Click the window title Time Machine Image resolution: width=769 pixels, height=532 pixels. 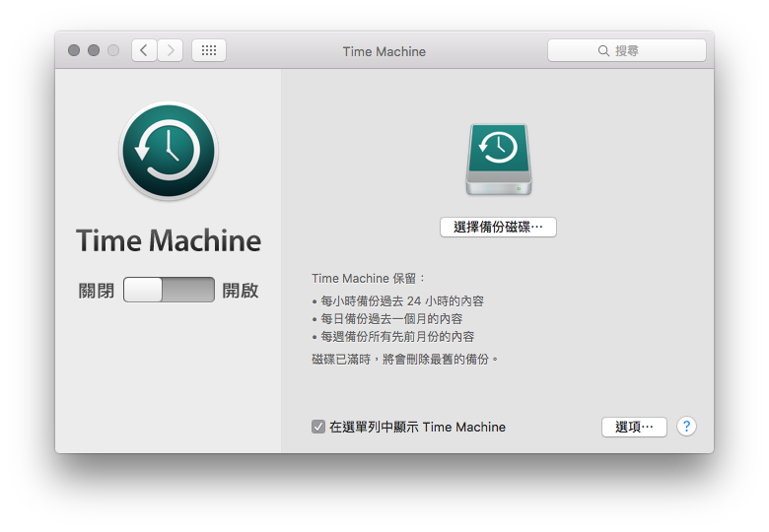pos(384,51)
